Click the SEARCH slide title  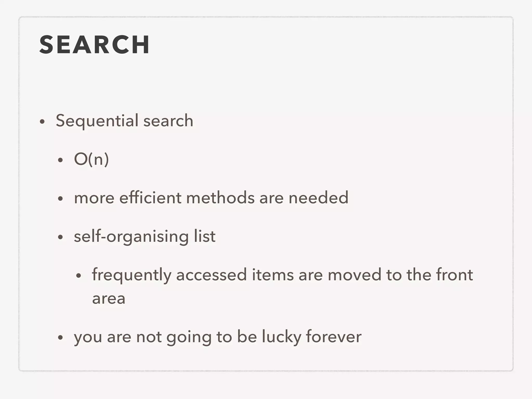pyautogui.click(x=95, y=45)
